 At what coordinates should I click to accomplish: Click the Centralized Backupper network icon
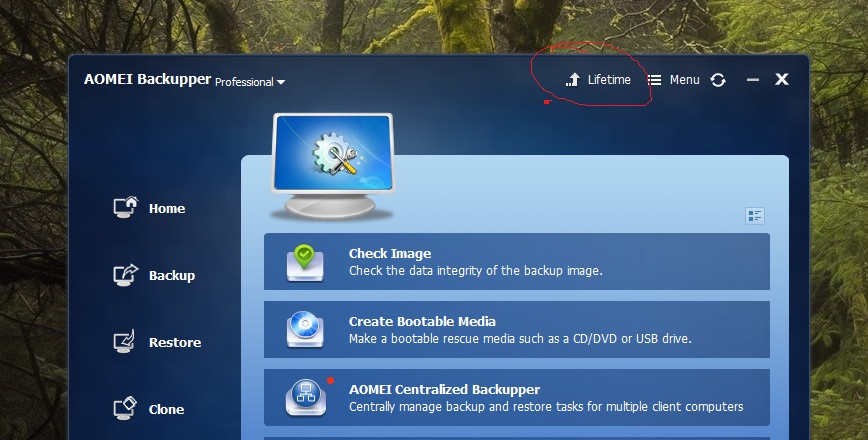306,397
